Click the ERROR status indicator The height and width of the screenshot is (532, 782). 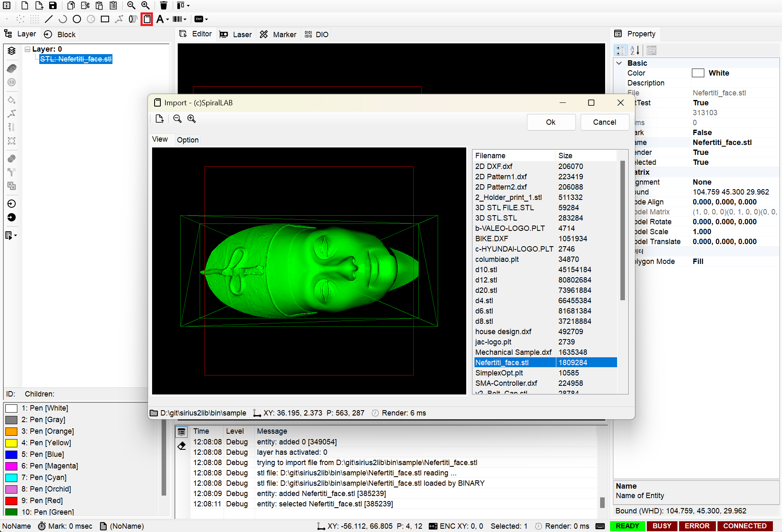tap(697, 526)
